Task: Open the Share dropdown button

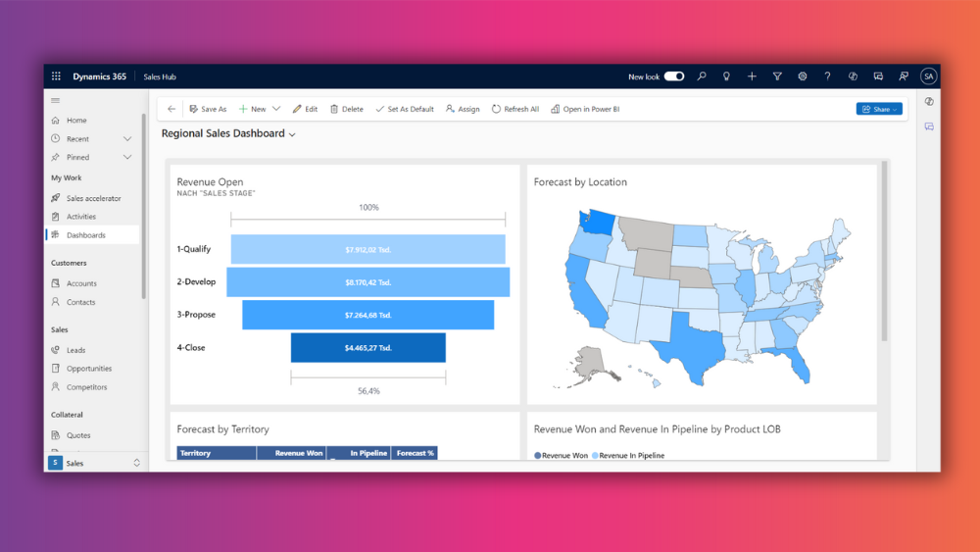Action: pos(879,109)
